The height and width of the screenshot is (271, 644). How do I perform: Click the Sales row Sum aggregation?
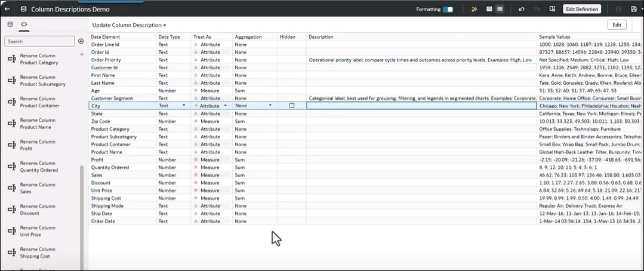pos(240,175)
